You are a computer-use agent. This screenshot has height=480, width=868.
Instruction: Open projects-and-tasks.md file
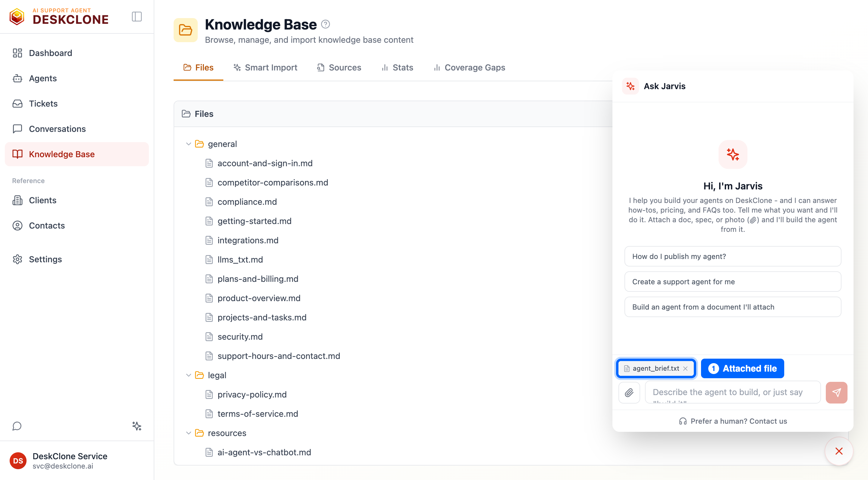tap(262, 317)
